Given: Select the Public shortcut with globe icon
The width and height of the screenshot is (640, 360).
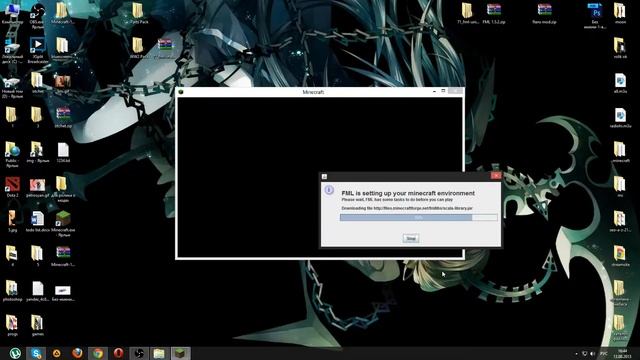Looking at the screenshot, I should 12,154.
